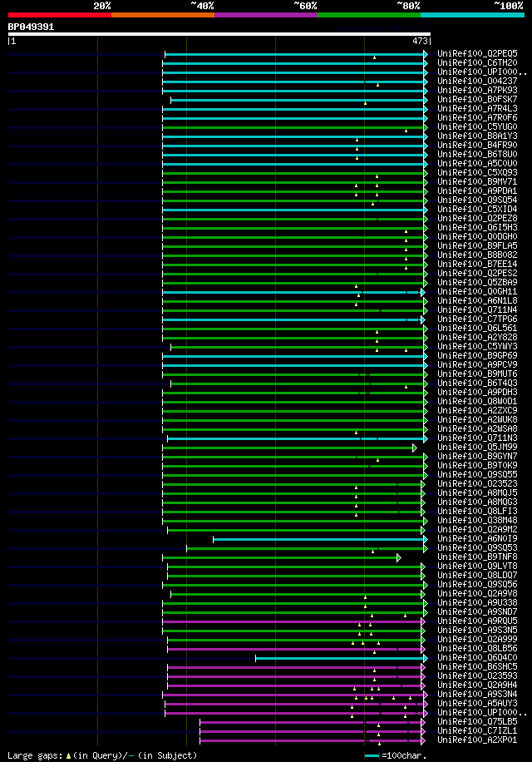
Task: Open hit UniRef100_Q8LFI3
Action: pyautogui.click(x=477, y=512)
